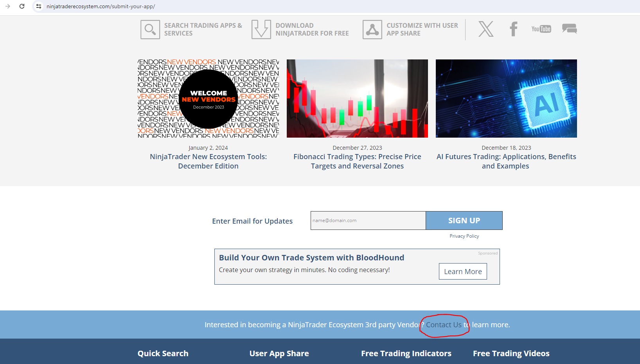
Task: Open Download NinjaTrader for Free link
Action: 312,29
